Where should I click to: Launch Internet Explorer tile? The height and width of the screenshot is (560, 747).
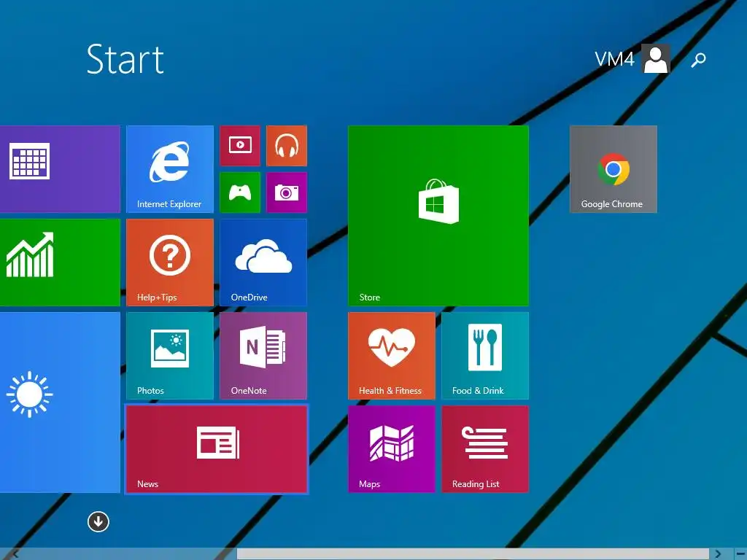pos(170,169)
